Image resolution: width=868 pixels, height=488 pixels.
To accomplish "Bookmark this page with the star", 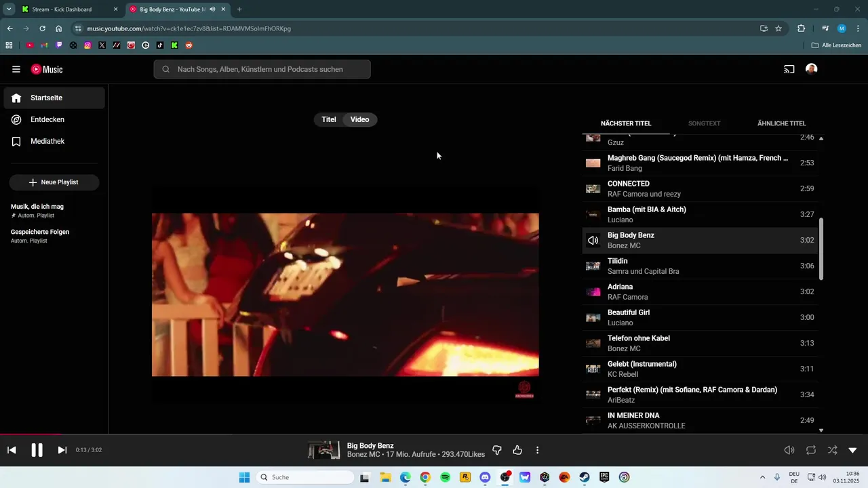I will pos(778,28).
